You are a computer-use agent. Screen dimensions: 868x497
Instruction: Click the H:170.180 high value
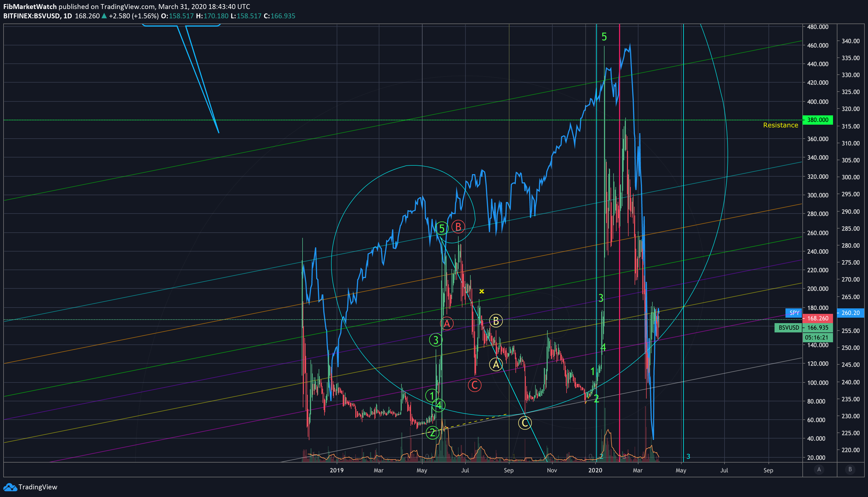[x=212, y=16]
